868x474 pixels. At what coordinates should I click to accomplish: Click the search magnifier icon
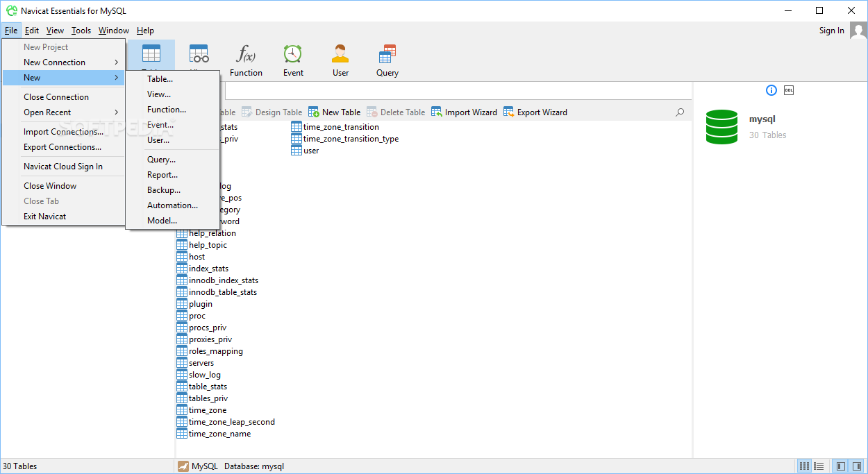[680, 112]
